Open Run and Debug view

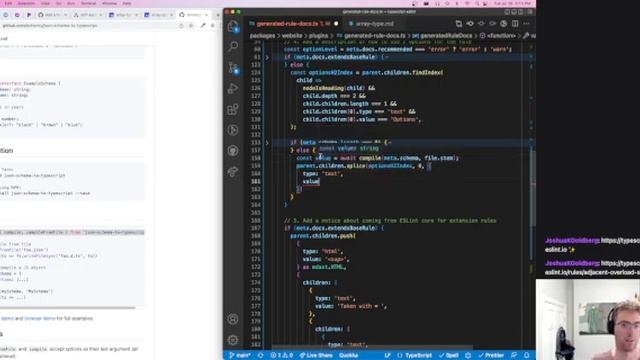click(x=233, y=88)
